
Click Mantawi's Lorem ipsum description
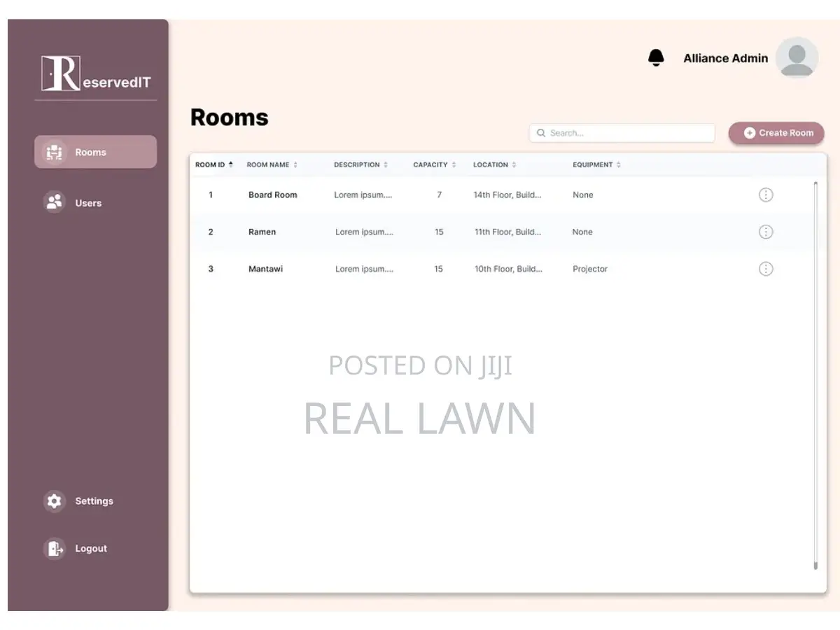365,269
